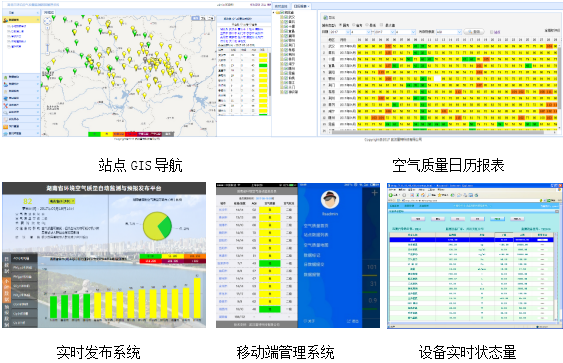This screenshot has height=363, width=563.
Task: Click the zoom-in plus on the map slider
Action: (x=47, y=28)
